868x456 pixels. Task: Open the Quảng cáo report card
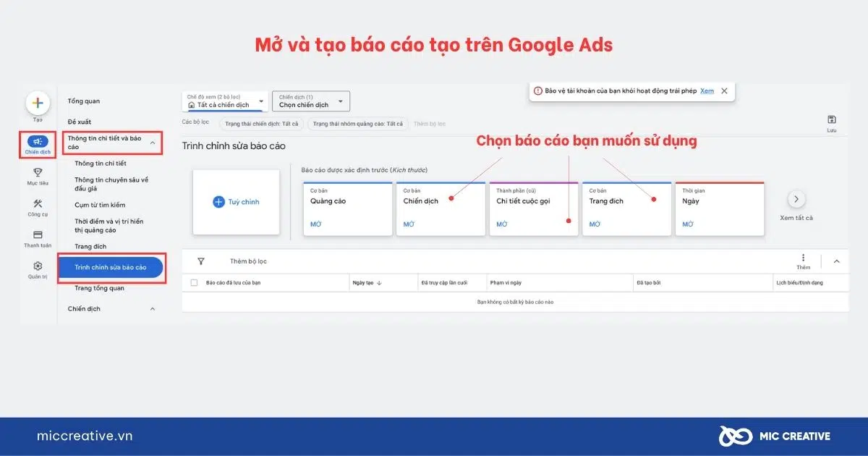coord(347,208)
